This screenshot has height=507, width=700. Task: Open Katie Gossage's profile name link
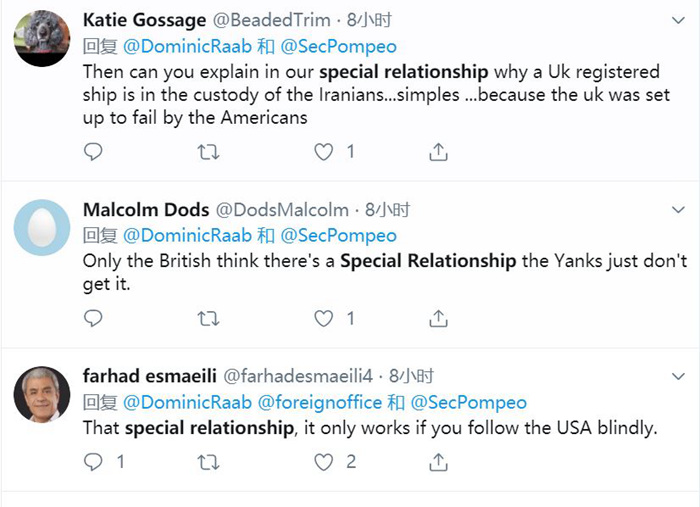[x=146, y=20]
